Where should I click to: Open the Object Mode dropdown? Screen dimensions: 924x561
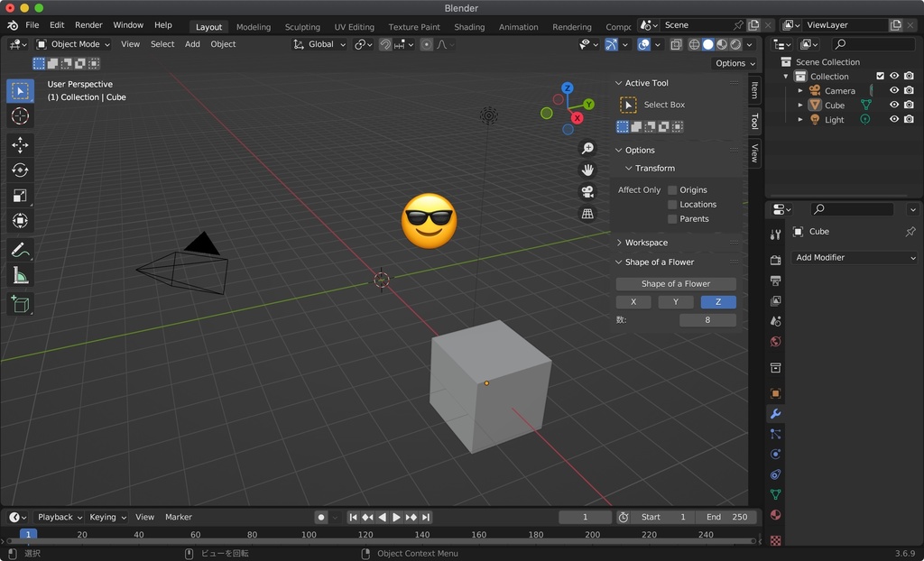tap(77, 43)
